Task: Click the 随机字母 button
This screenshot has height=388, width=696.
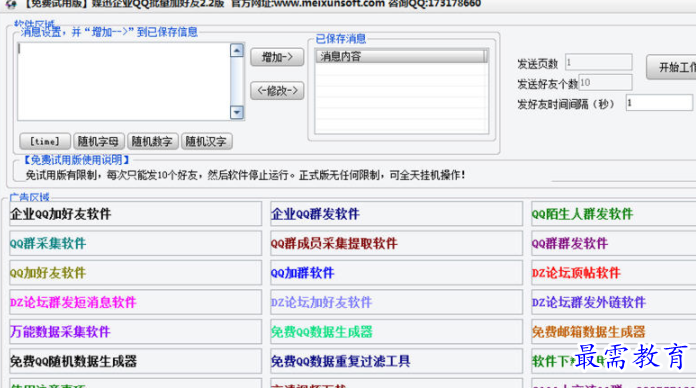Action: pos(99,142)
